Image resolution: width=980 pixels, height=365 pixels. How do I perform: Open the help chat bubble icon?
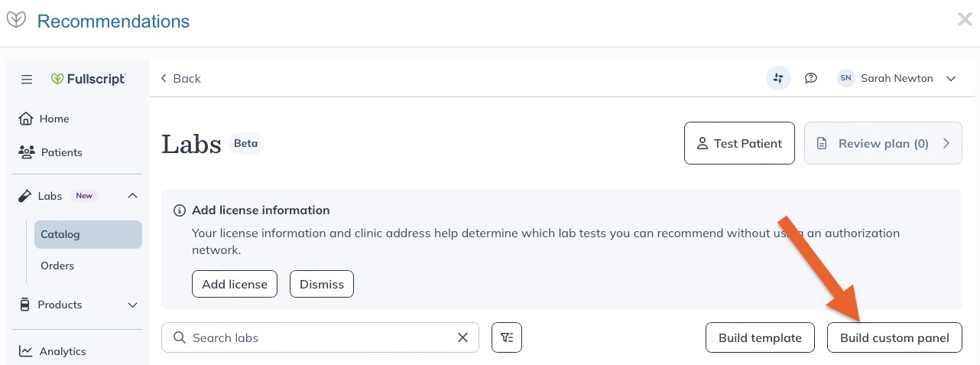pos(811,78)
